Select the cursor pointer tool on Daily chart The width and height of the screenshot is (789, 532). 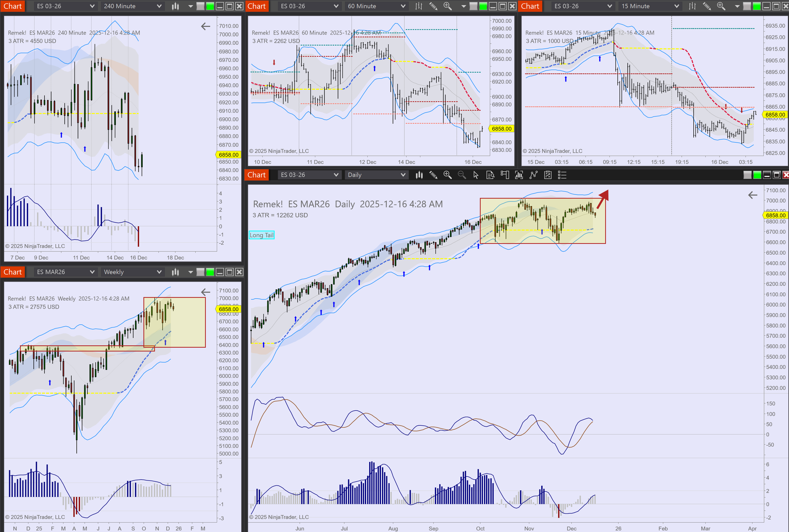(x=476, y=175)
